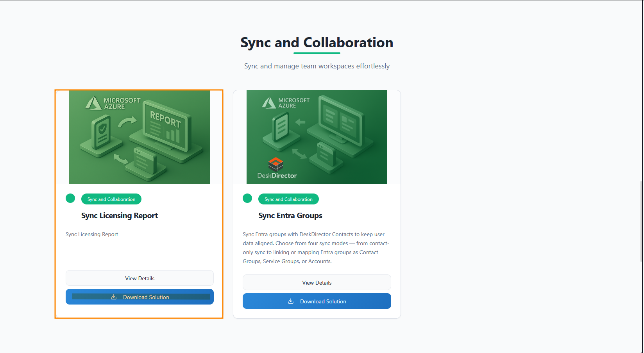Download Solution for Sync Entra Groups
644x353 pixels.
(x=317, y=301)
